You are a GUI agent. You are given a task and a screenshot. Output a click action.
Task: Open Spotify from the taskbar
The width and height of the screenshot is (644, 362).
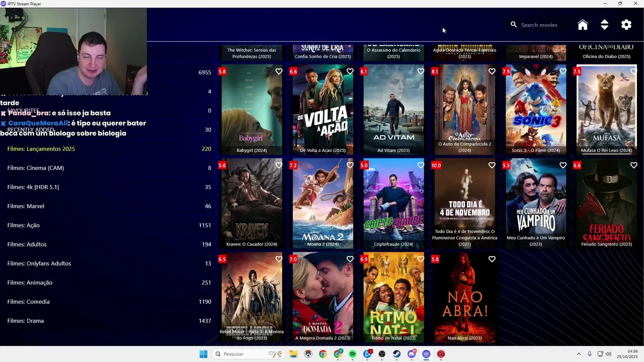tap(353, 354)
